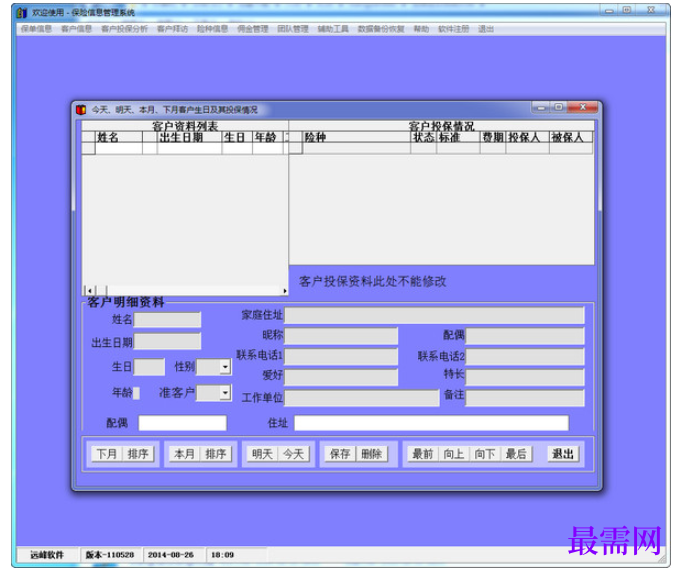The height and width of the screenshot is (572, 680).
Task: Click the small 年龄 field in details
Action: click(136, 393)
